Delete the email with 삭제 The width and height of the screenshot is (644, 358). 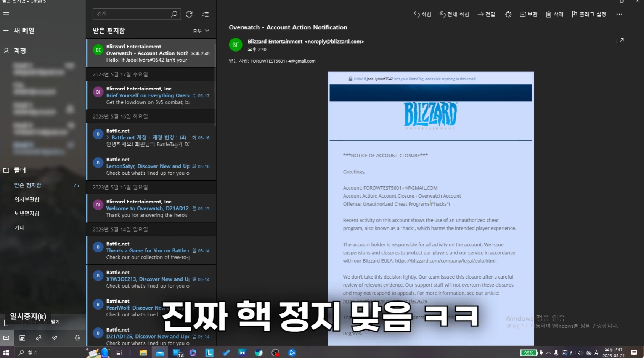click(x=554, y=14)
